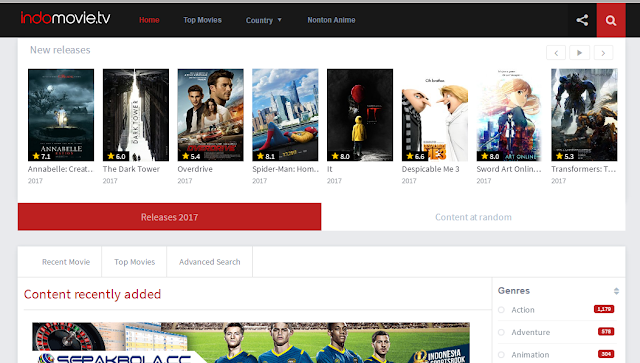
Task: Click the Action genre label
Action: 523,310
